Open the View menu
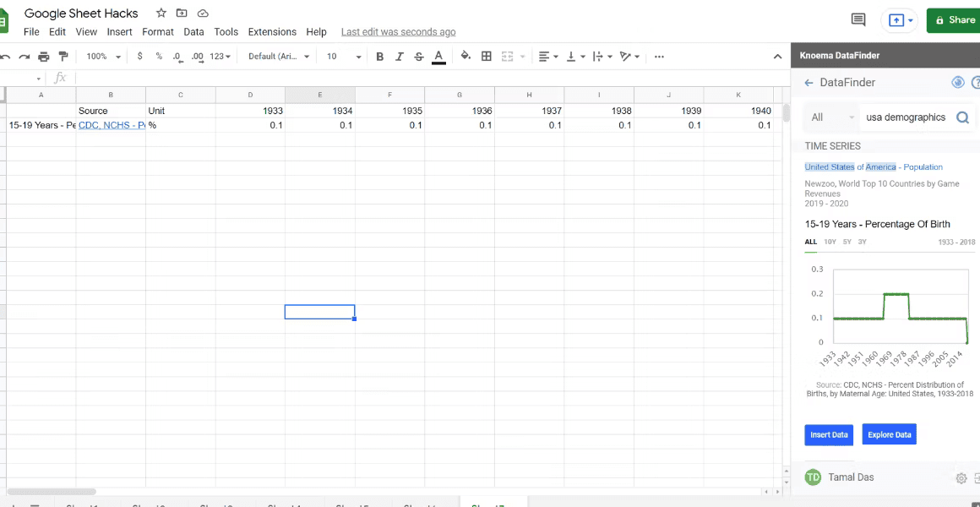980x507 pixels. 86,32
